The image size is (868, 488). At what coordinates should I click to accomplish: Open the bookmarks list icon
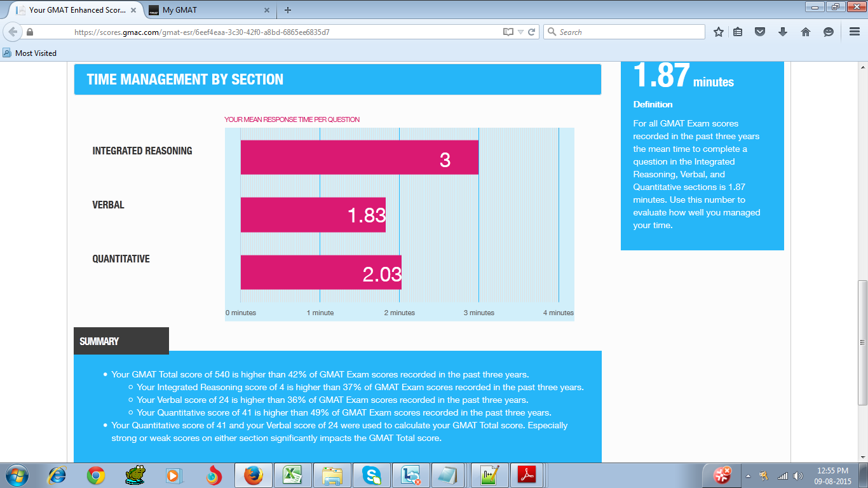pos(738,32)
